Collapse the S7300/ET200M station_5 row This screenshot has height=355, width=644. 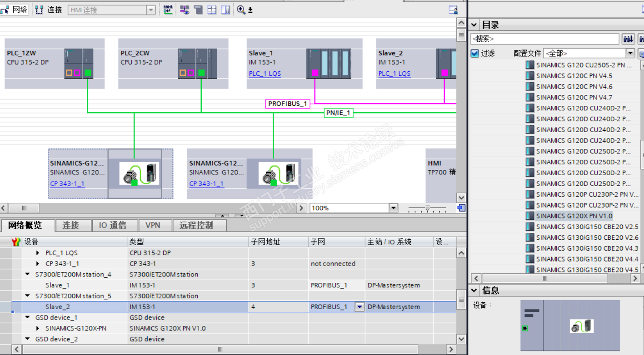pyautogui.click(x=27, y=296)
